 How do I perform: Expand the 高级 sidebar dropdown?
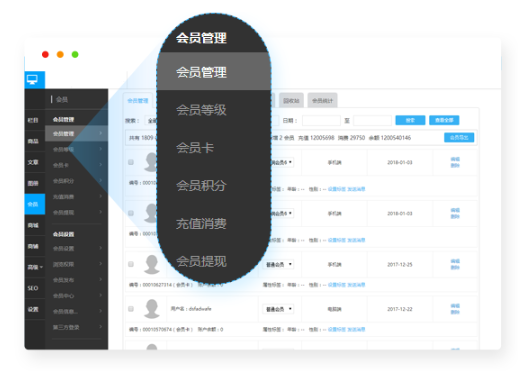(35, 267)
